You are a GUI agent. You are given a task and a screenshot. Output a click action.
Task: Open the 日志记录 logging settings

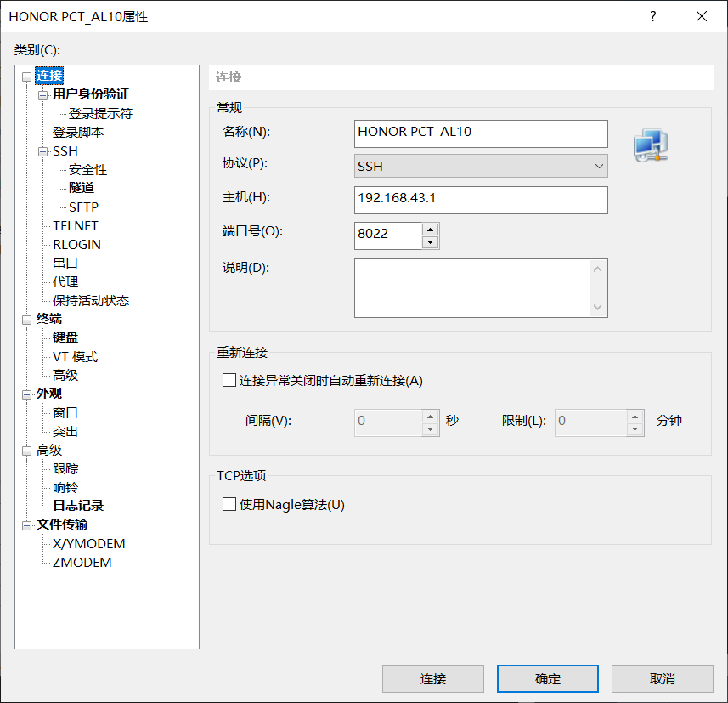[x=79, y=505]
